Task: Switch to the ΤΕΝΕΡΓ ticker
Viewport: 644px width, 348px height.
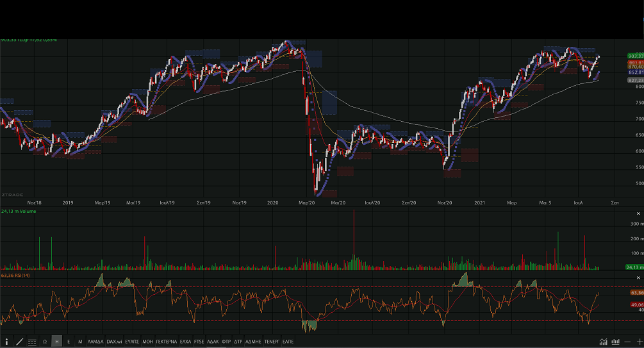Action: click(x=272, y=342)
